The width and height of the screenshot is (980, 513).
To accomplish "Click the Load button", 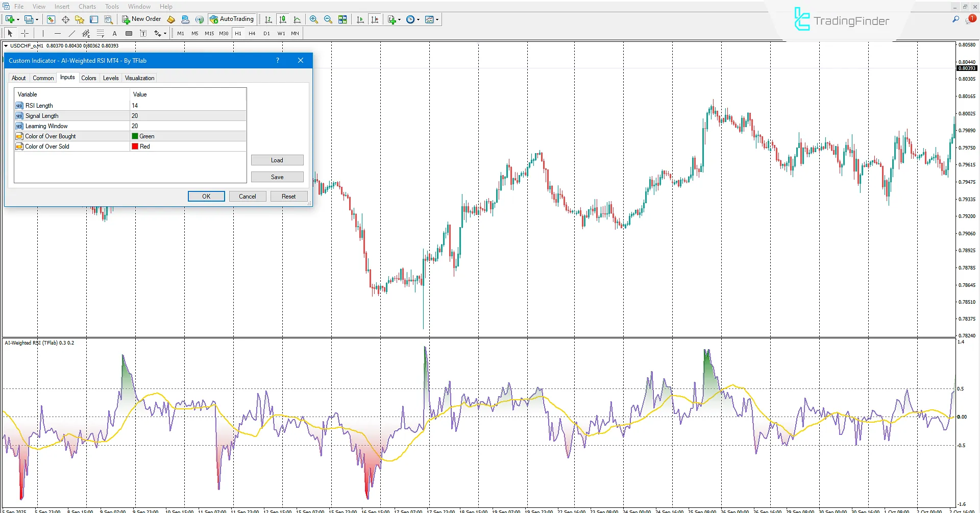I will [x=277, y=160].
